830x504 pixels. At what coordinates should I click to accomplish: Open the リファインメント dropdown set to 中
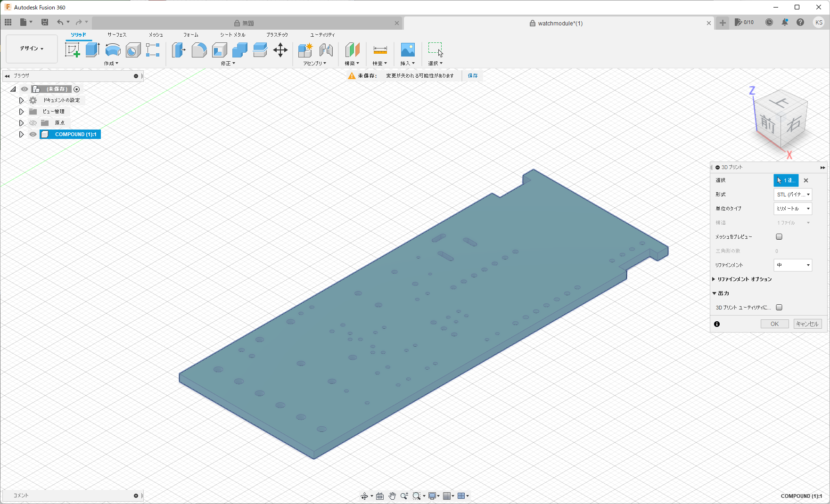pos(793,265)
